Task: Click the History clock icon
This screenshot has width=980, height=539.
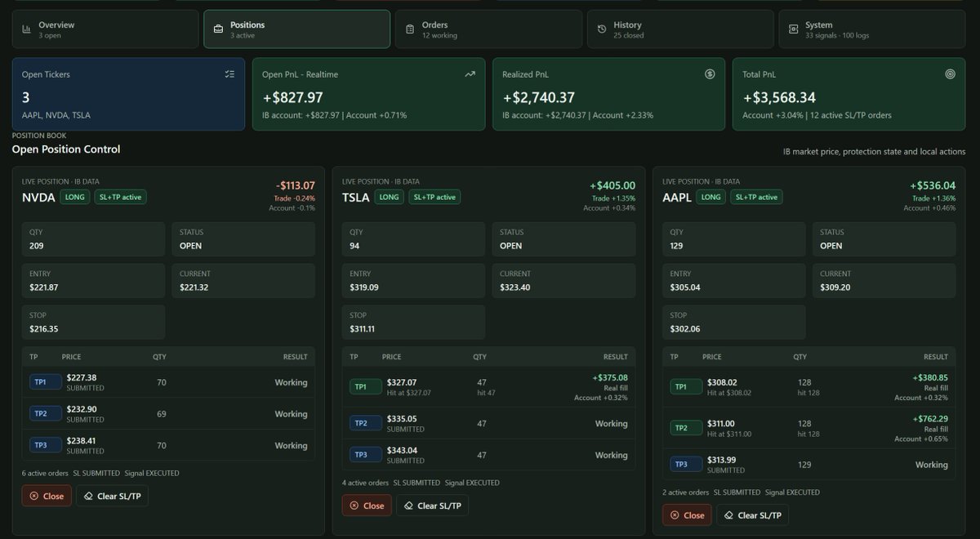Action: click(602, 29)
